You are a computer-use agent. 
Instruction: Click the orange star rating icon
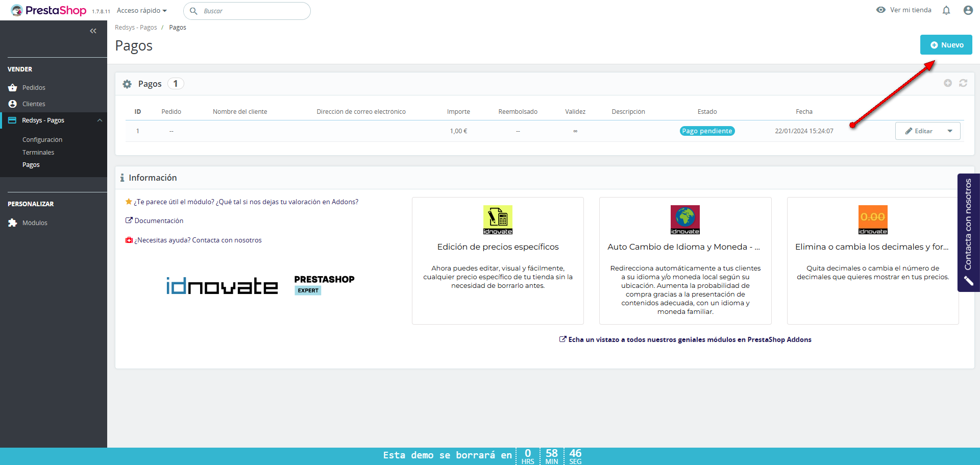point(129,202)
